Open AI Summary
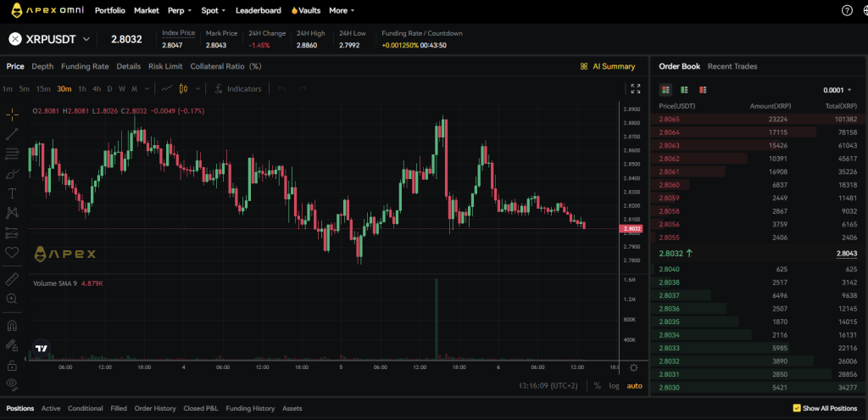Image resolution: width=868 pixels, height=420 pixels. click(x=607, y=66)
